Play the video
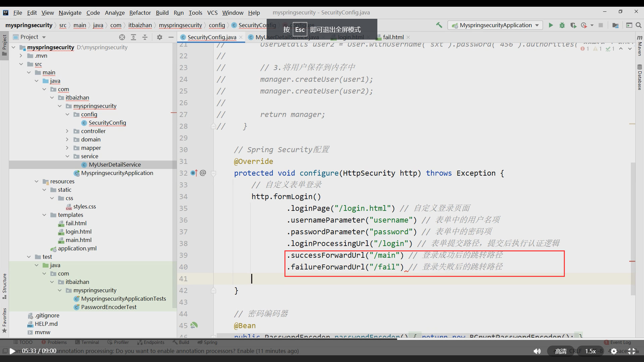Screen dimensions: 644x362 click(x=12, y=351)
